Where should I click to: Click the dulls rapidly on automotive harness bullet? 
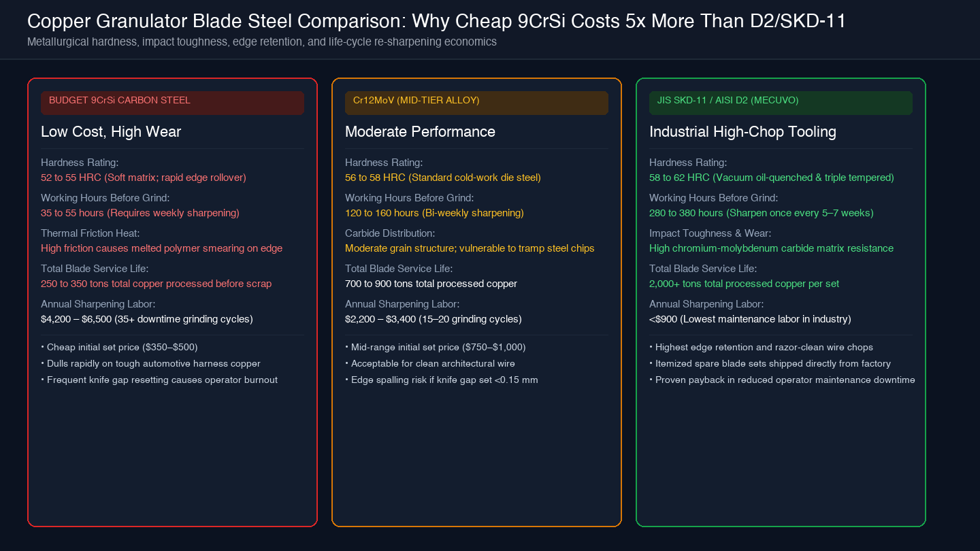(x=150, y=363)
